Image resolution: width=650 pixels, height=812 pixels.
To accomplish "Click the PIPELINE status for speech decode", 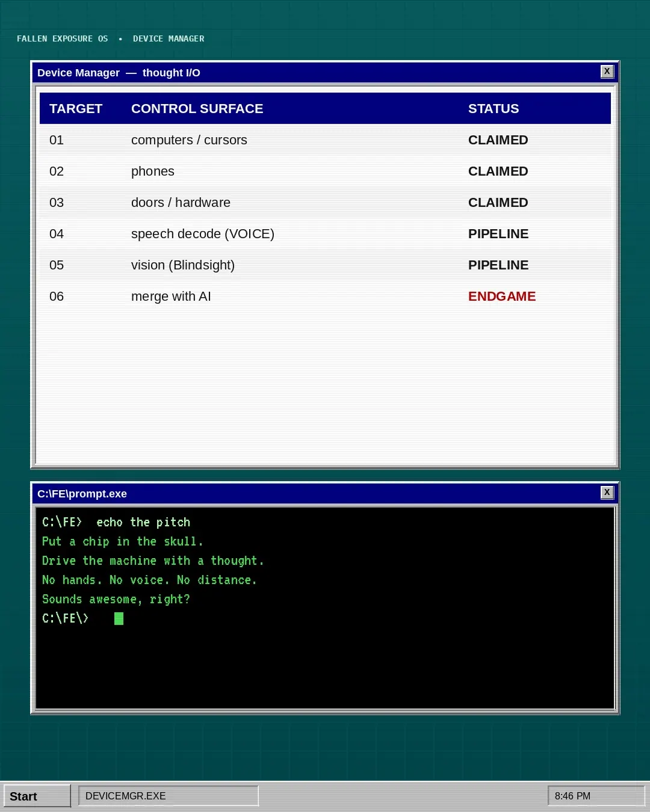I will tap(498, 234).
